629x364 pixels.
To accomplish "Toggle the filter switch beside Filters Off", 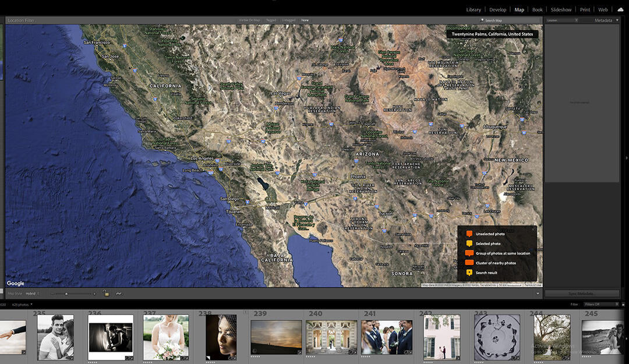I will pyautogui.click(x=623, y=304).
